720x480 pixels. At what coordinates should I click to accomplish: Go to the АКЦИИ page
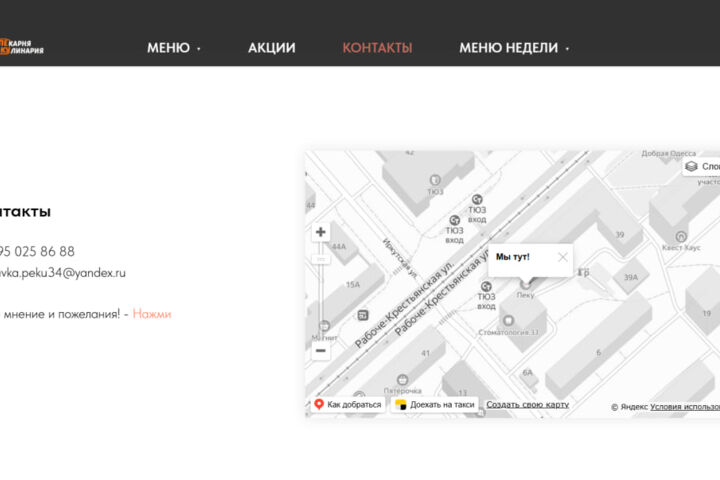(272, 48)
